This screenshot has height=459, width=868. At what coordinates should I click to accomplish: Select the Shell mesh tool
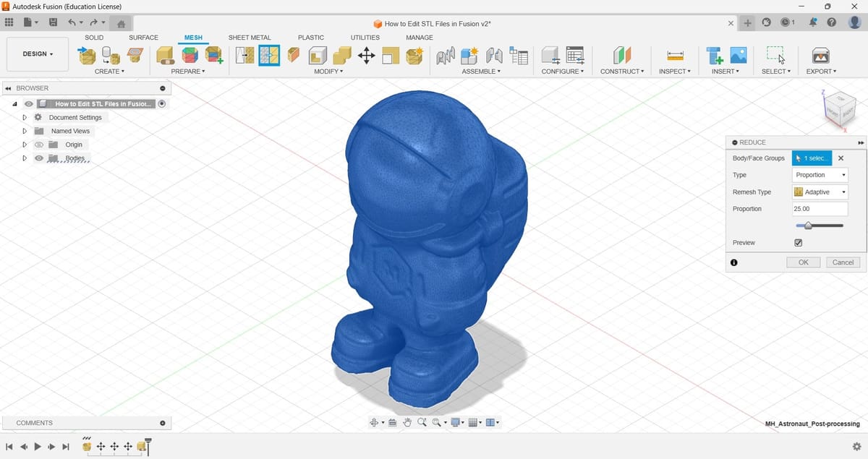tap(318, 55)
